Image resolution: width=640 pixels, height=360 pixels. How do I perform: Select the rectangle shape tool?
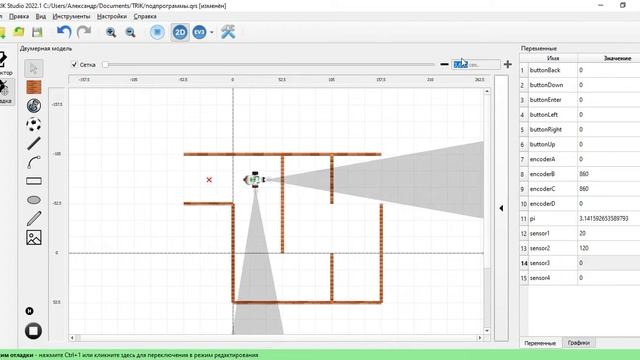(34, 181)
